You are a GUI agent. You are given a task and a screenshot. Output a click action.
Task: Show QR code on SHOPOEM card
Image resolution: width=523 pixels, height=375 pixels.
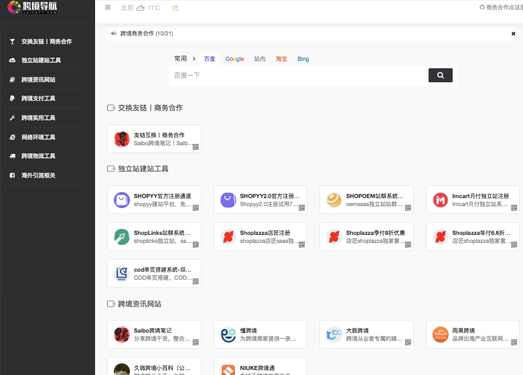tap(408, 208)
